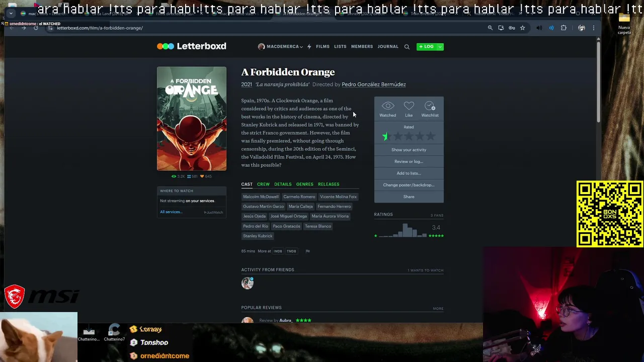Click the JustWatch logo link

coord(214,213)
